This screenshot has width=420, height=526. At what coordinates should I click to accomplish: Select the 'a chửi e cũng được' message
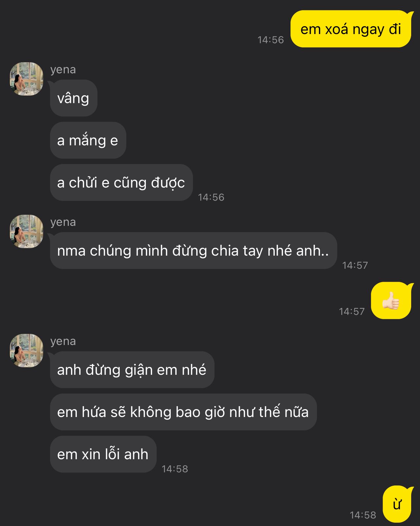[x=121, y=182]
